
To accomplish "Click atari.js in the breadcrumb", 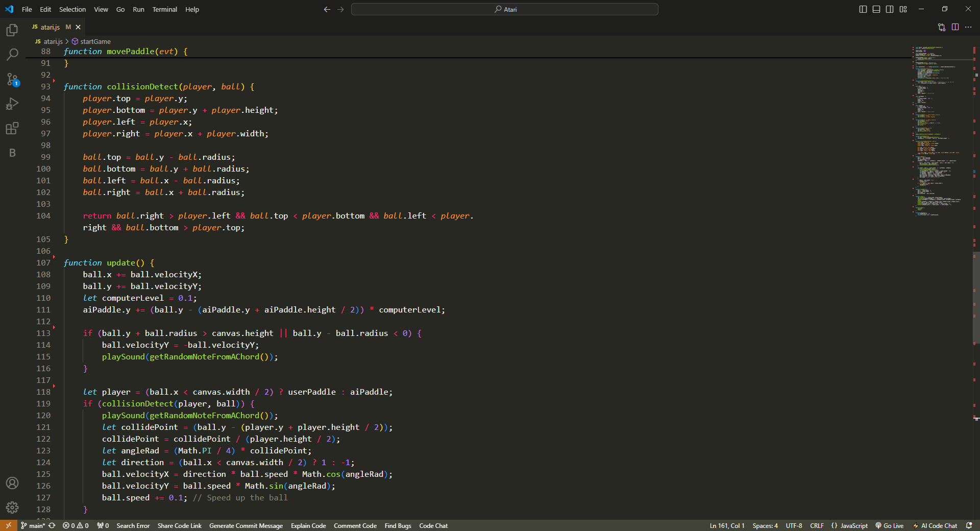I will (x=53, y=41).
